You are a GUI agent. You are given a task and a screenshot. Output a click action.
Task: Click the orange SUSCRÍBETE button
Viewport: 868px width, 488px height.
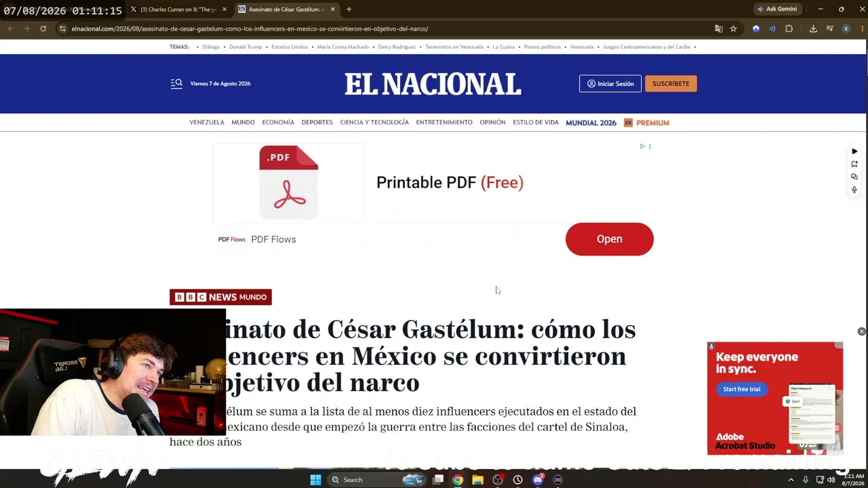click(671, 83)
